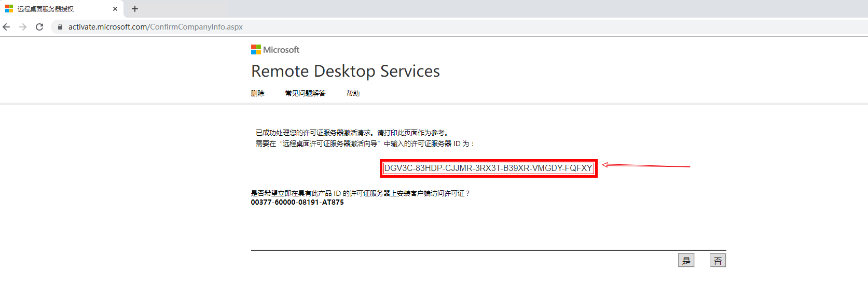Viewport: 868px width, 300px height.
Task: Click the Remote Desktop Services heading
Action: pos(345,71)
